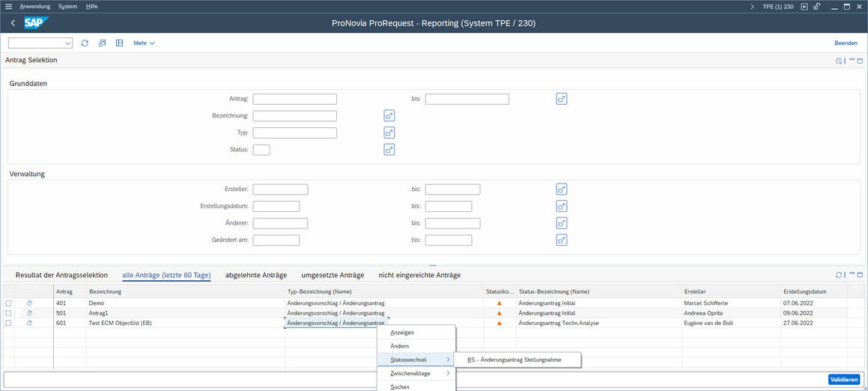Click refresh icon in the results panel header
Viewport: 868px width, 391px height.
click(x=839, y=275)
